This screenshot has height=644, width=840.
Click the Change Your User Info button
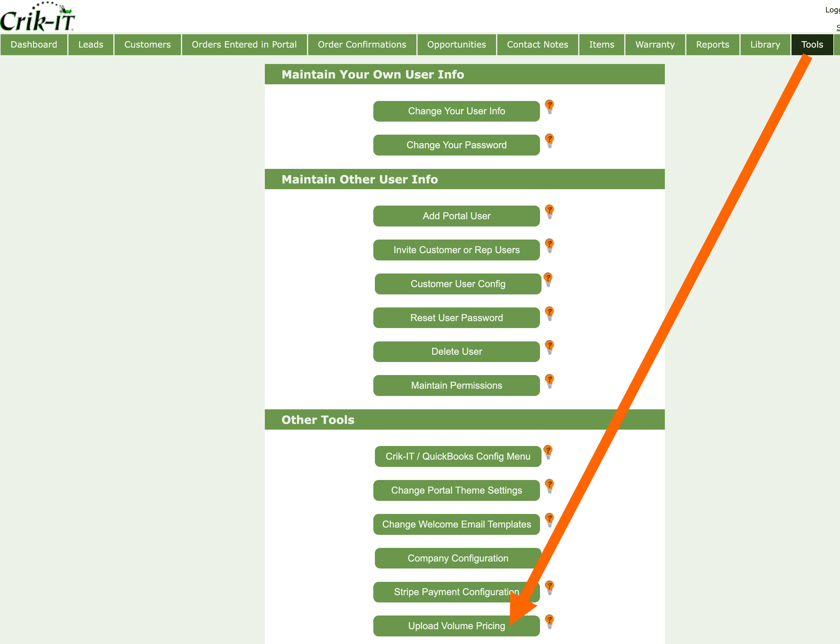[456, 111]
